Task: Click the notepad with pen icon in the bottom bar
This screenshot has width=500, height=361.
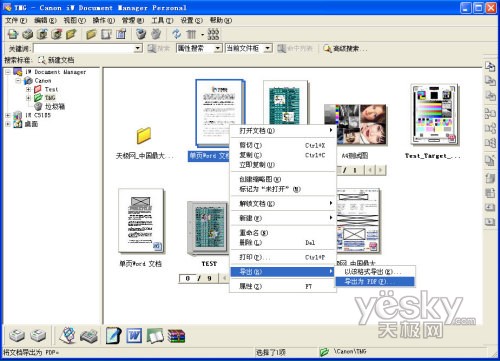Action: (114, 336)
